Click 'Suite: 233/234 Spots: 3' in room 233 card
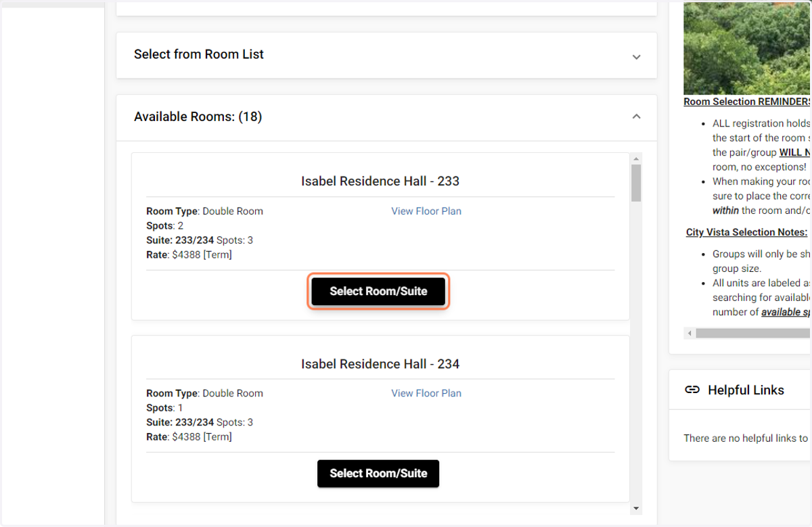 (200, 240)
